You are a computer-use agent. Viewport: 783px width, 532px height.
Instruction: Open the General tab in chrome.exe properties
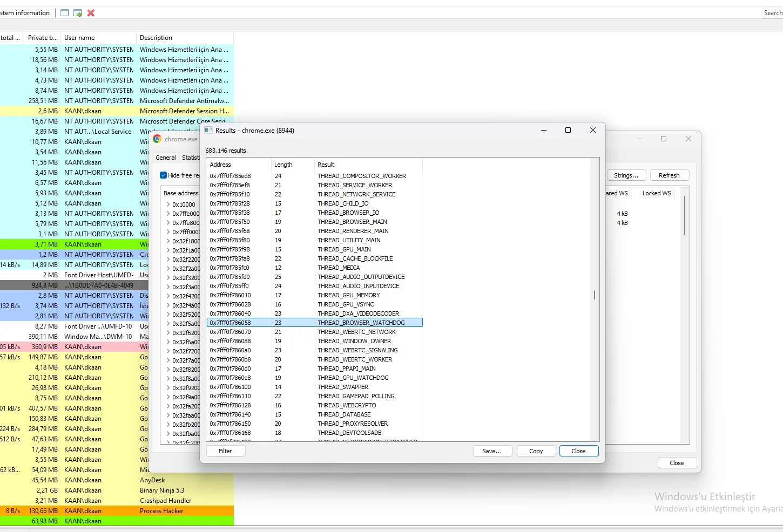tap(166, 158)
